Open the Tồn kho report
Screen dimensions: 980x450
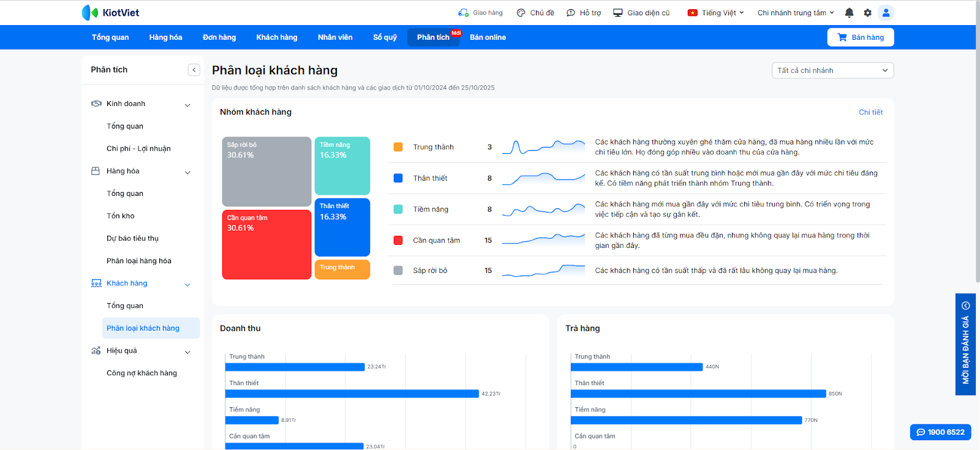click(x=121, y=216)
